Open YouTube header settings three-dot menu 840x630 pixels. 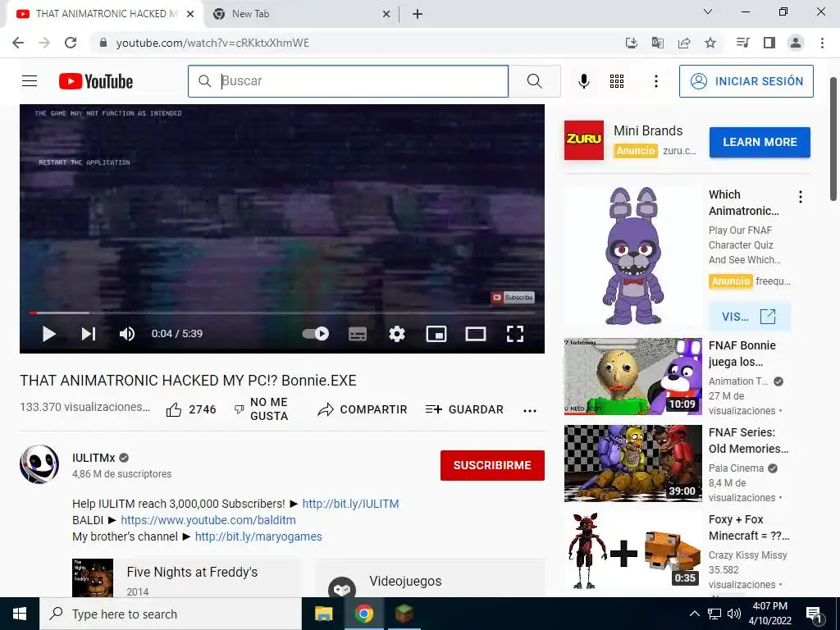point(655,81)
